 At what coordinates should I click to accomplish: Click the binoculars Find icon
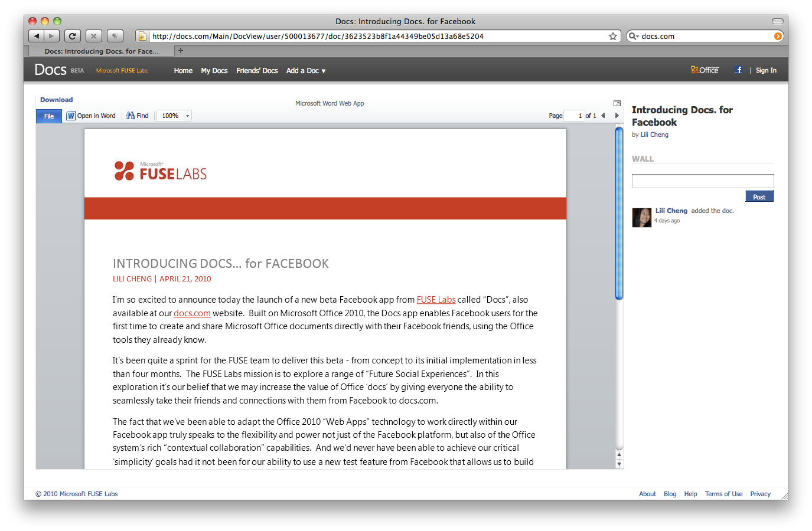click(130, 116)
